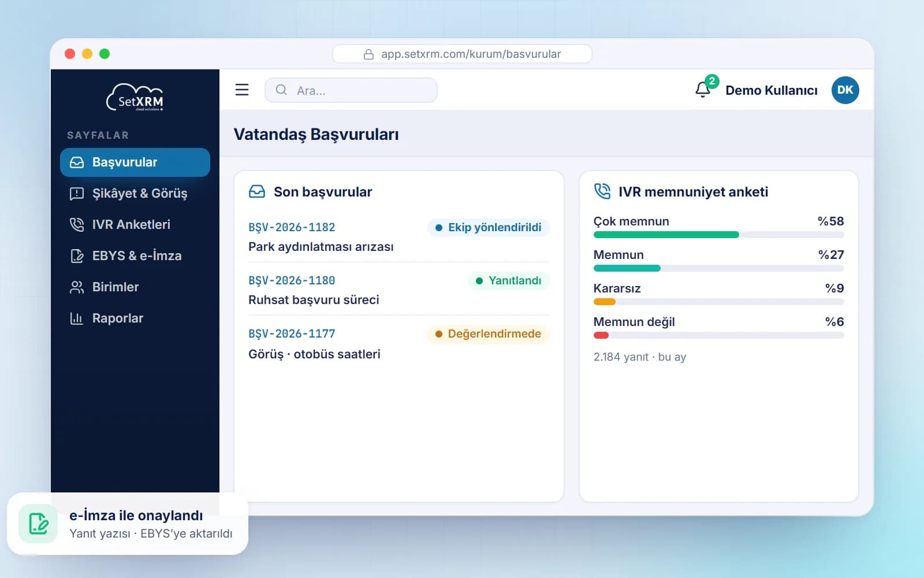
Task: Open IVR Anketleri in sidebar
Action: [135, 225]
